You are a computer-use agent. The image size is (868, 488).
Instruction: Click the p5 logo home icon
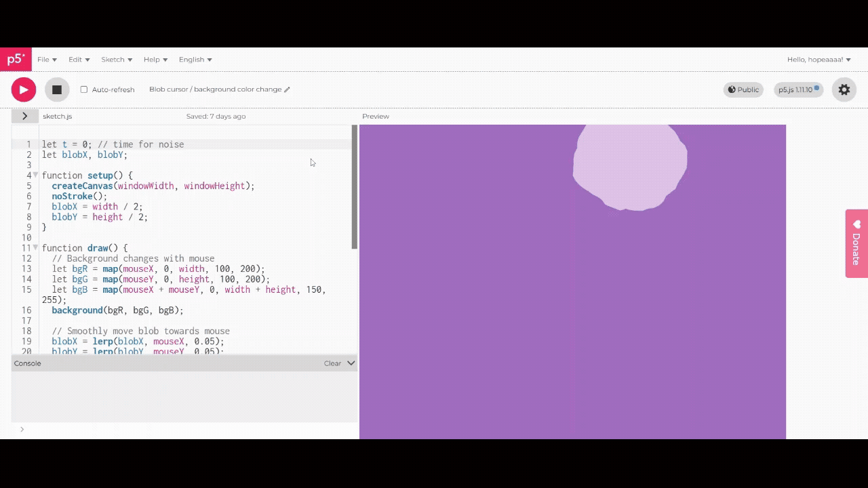click(16, 59)
